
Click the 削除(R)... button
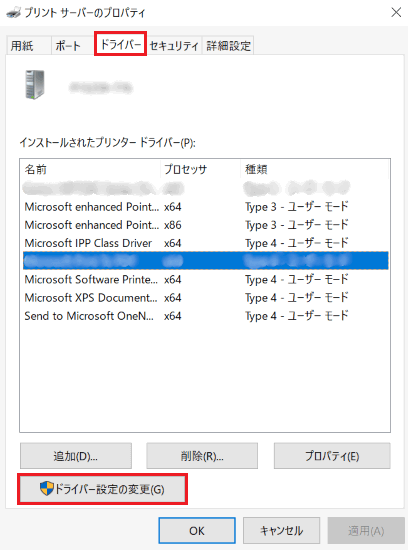pyautogui.click(x=202, y=456)
